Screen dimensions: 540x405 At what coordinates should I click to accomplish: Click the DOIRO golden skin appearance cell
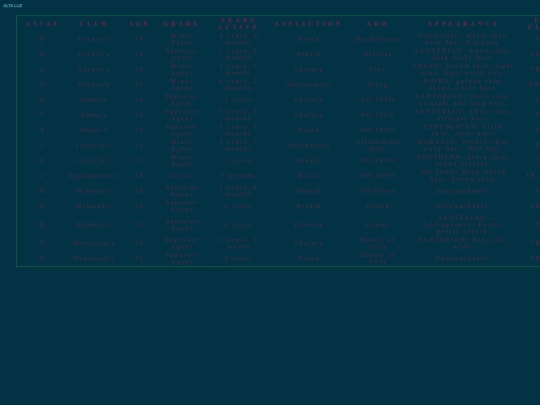(463, 84)
